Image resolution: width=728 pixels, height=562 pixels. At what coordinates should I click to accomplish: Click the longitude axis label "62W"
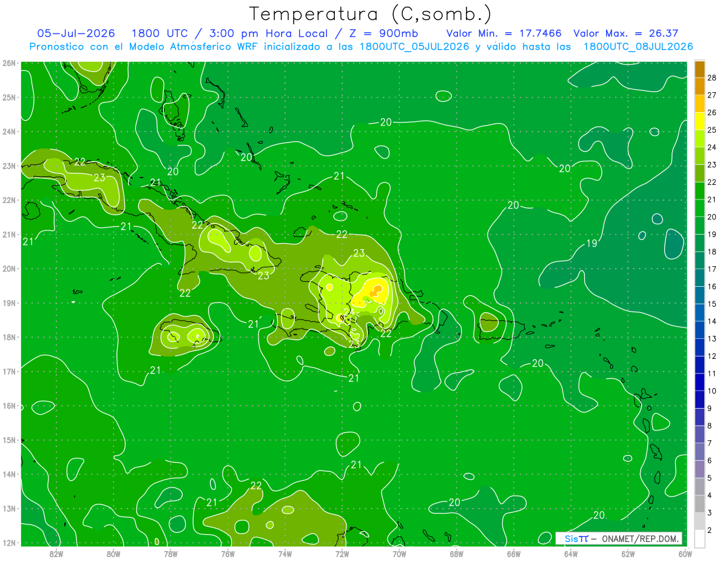click(x=628, y=554)
